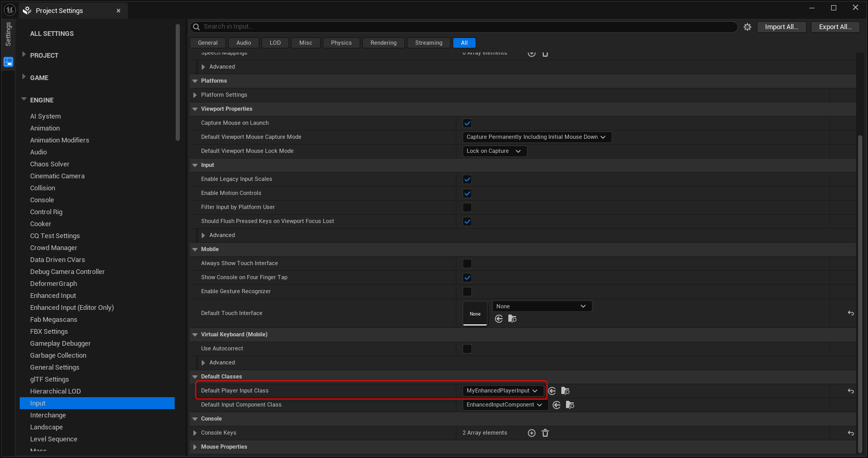The width and height of the screenshot is (868, 458).
Task: Toggle Show Console on Four Finger Tap
Action: (x=467, y=278)
